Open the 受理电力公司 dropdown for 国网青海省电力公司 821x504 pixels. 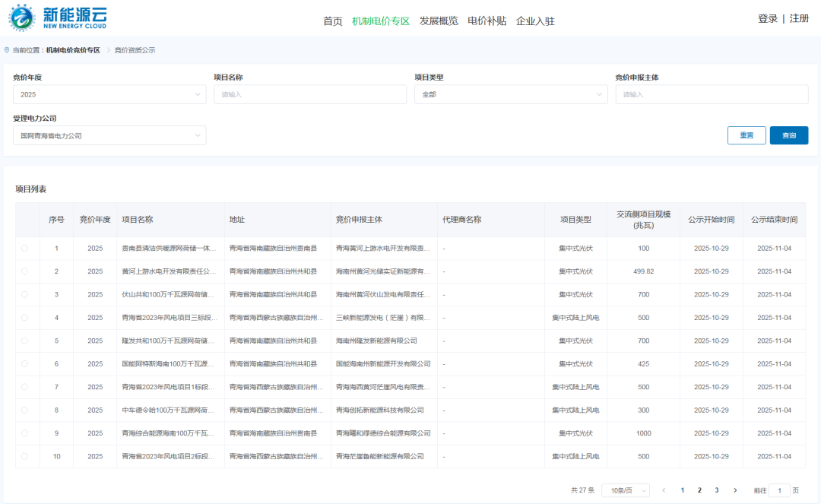click(109, 135)
